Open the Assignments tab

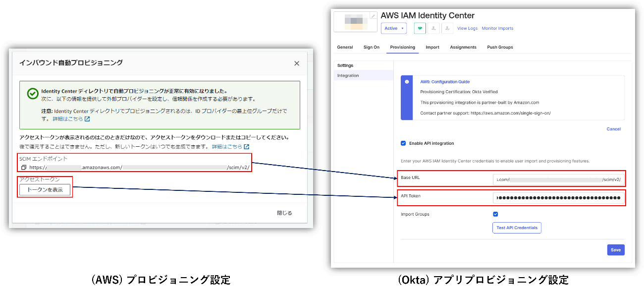point(463,47)
